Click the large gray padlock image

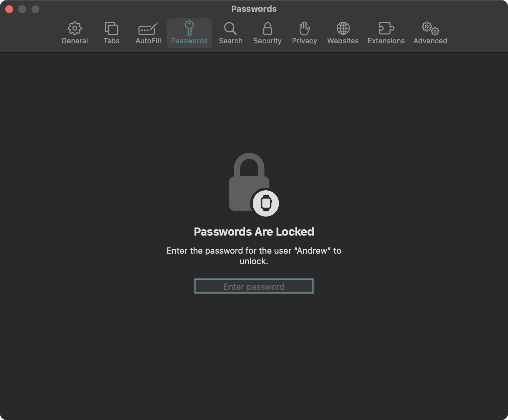click(x=249, y=182)
